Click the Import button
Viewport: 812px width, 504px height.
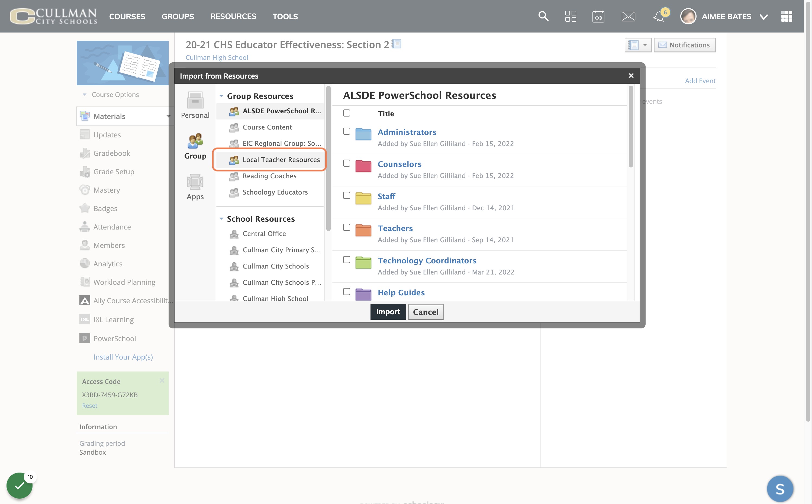click(388, 312)
